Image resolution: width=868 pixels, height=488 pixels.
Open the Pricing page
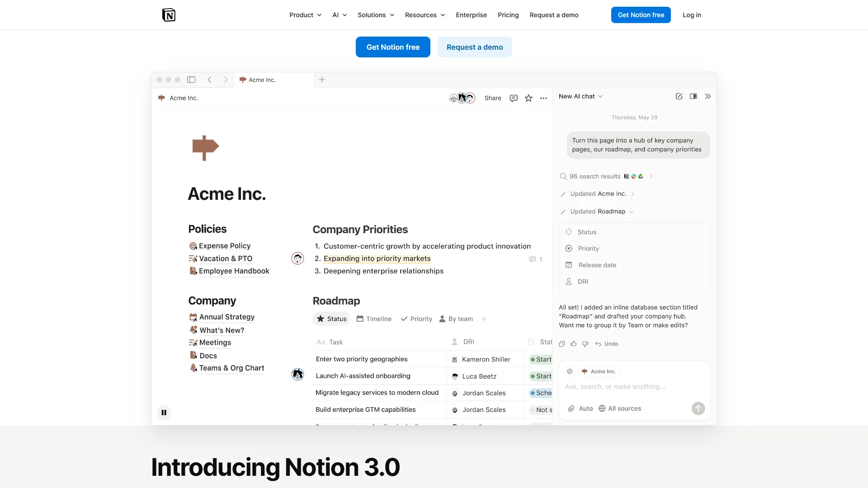tap(508, 15)
